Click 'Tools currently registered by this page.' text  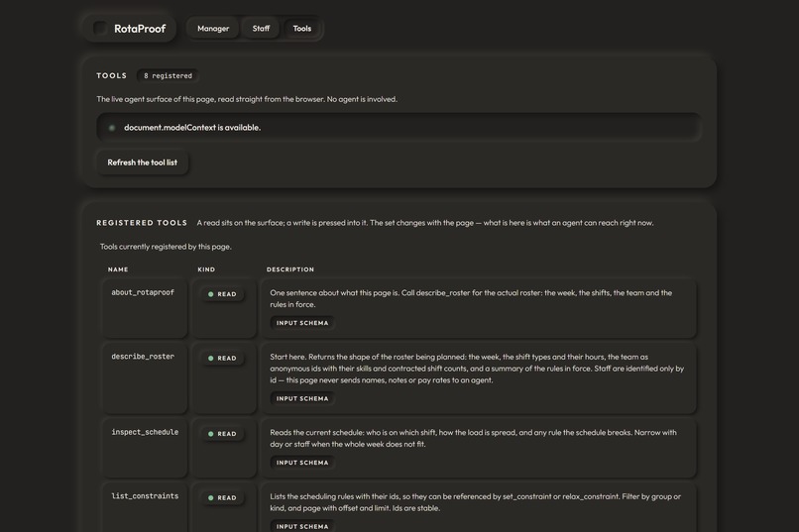click(166, 247)
